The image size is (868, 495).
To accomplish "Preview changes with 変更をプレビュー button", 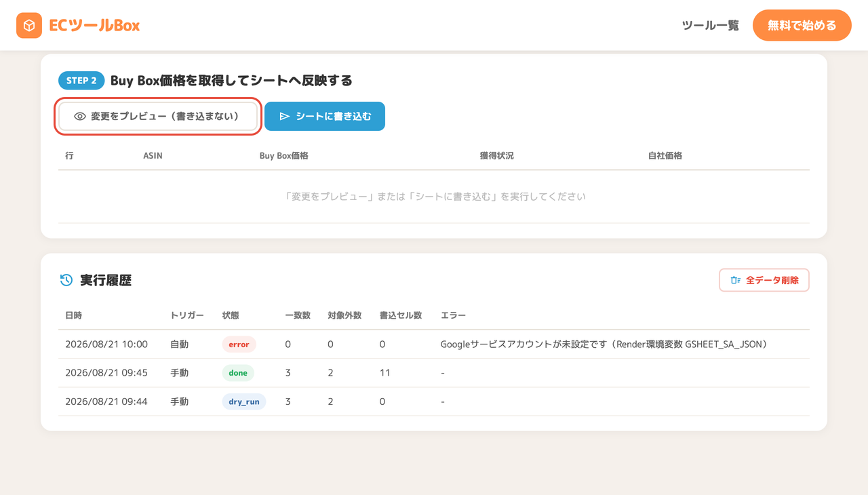I will (x=158, y=117).
